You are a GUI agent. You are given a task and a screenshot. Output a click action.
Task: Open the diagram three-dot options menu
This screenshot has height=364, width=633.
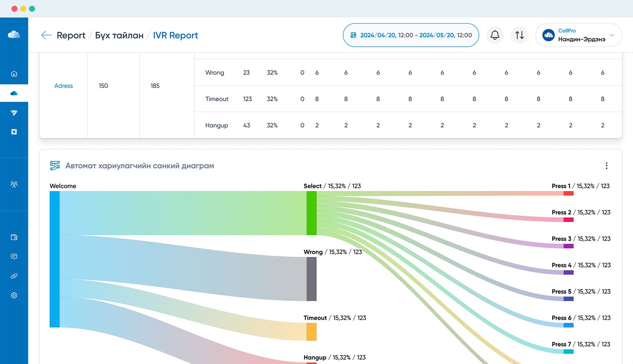coord(606,166)
